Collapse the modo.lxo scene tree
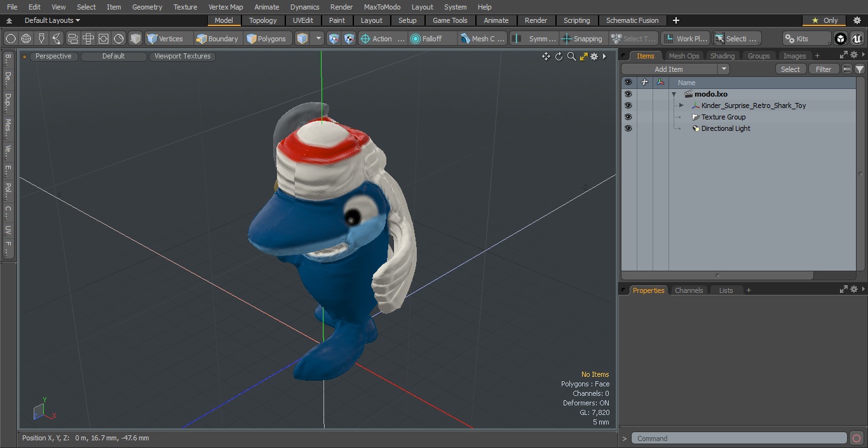The image size is (868, 448). (x=674, y=94)
